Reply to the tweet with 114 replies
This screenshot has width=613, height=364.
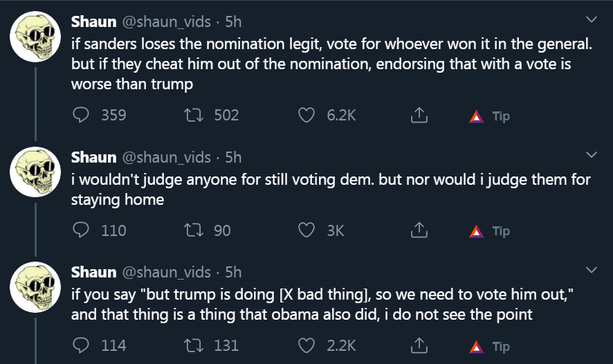[81, 345]
